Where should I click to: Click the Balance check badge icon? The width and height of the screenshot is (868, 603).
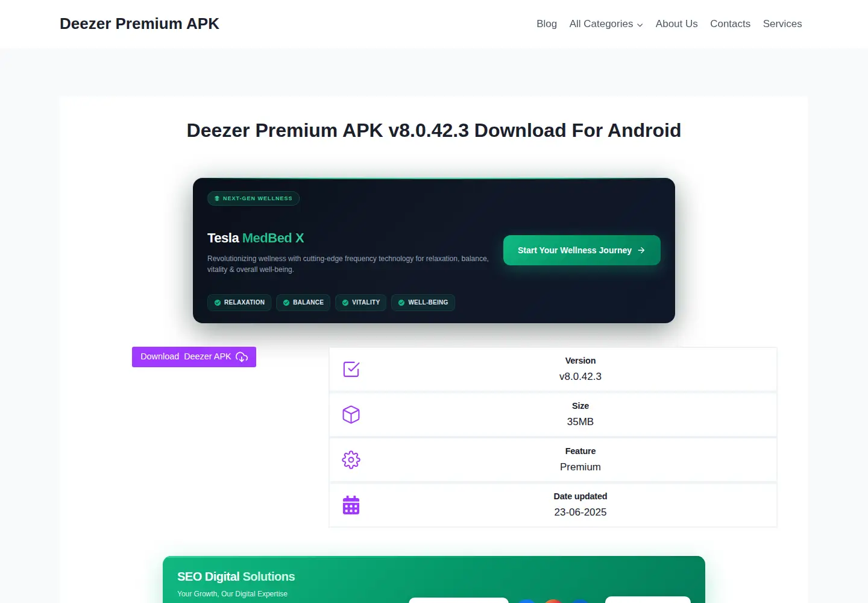pyautogui.click(x=286, y=303)
